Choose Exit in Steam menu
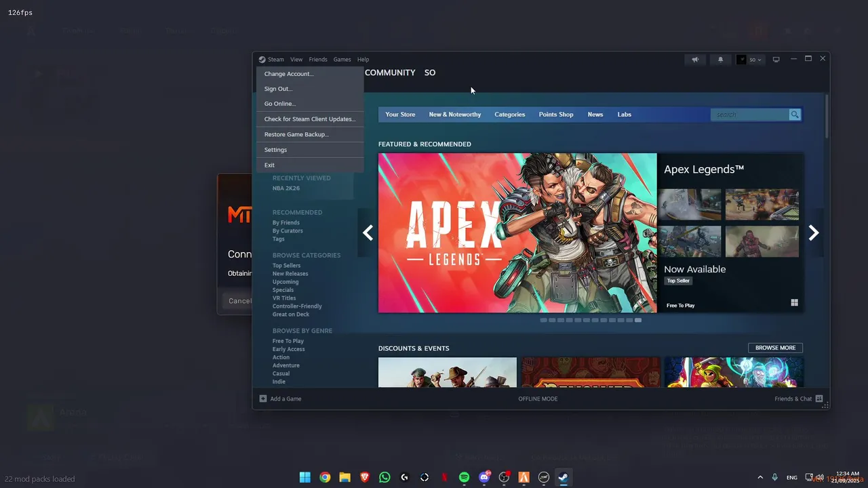This screenshot has width=868, height=488. 310,165
